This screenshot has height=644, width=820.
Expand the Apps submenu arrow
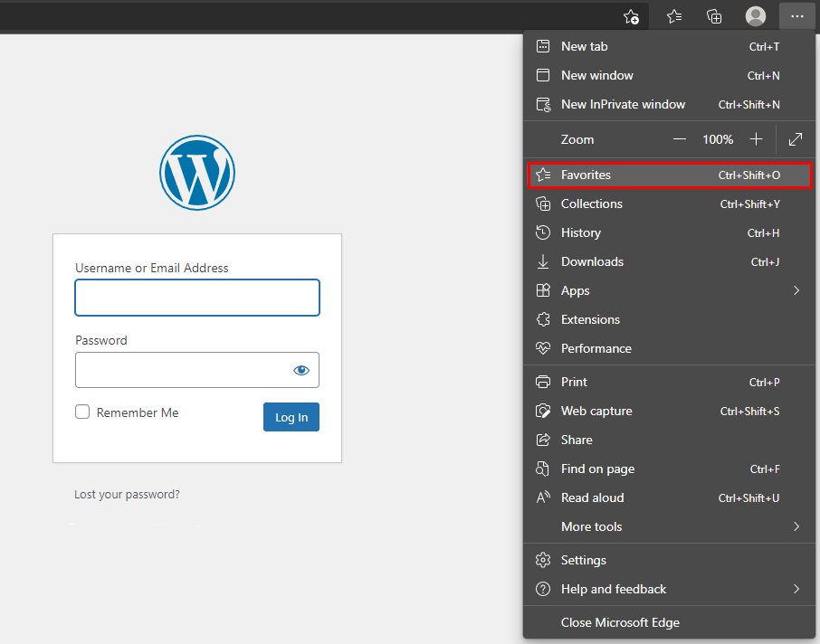click(796, 290)
